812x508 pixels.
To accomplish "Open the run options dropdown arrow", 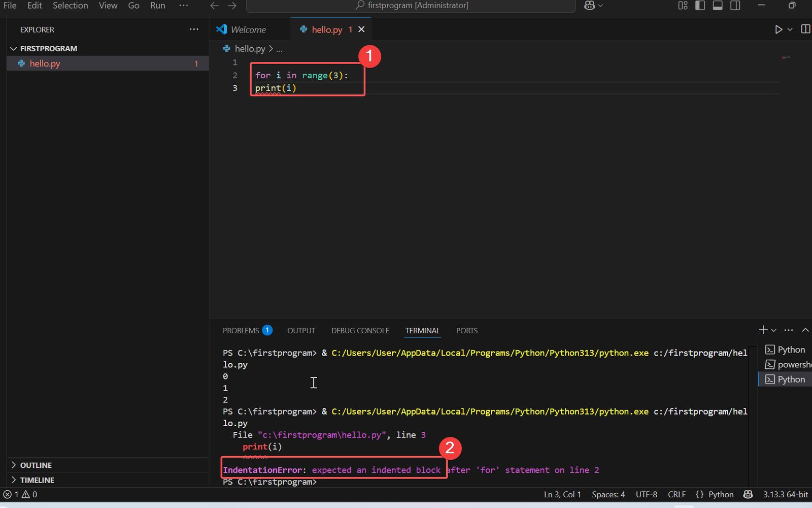I will coord(790,29).
